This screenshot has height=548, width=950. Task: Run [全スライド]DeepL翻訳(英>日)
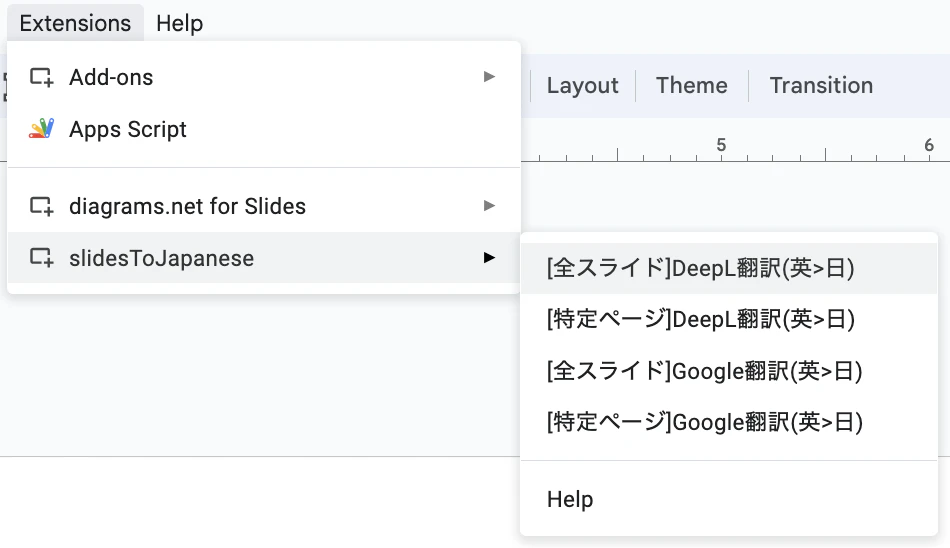729,268
